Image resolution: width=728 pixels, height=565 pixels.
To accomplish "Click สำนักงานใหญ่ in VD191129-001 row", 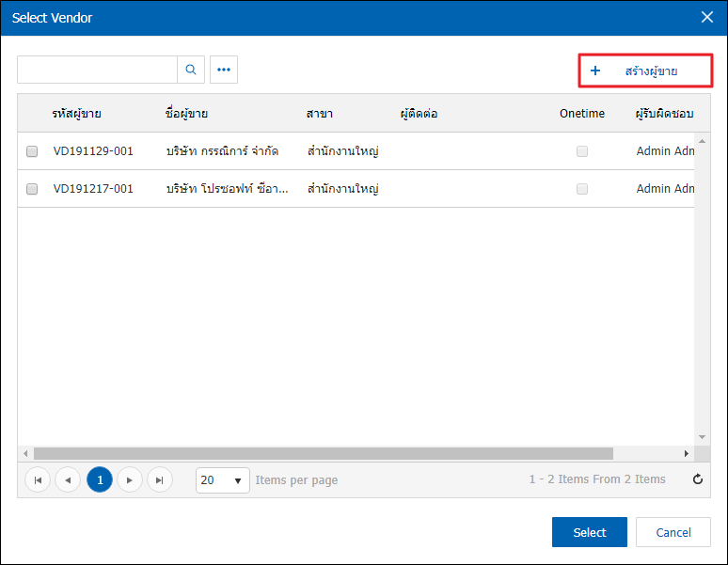I will click(x=343, y=151).
